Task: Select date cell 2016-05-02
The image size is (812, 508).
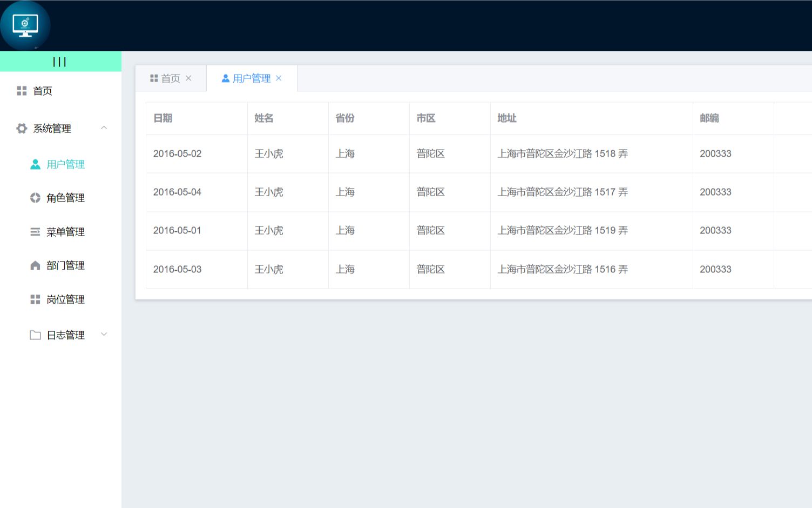Action: 177,154
